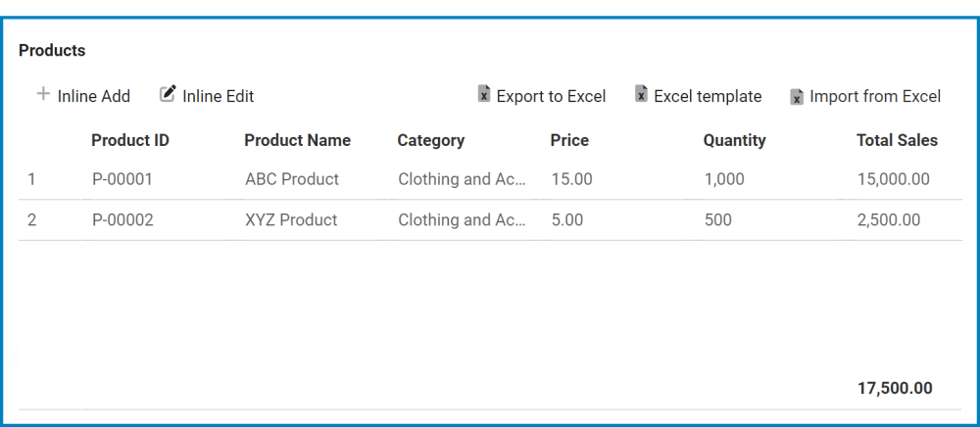
Task: Click the Inline Edit pencil icon
Action: tap(168, 94)
